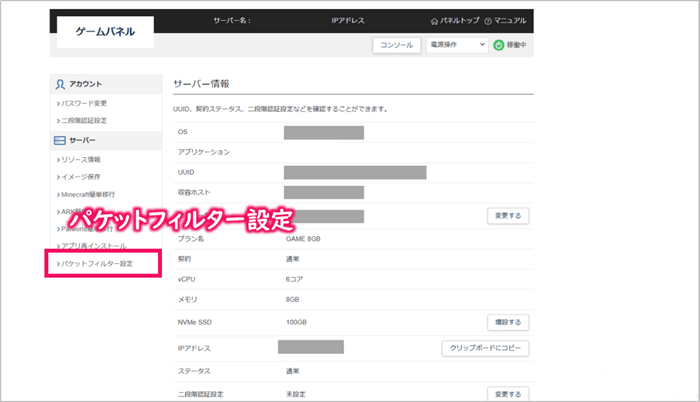Click the 100GB NVMe SSD value
The height and width of the screenshot is (402, 700).
click(x=296, y=322)
